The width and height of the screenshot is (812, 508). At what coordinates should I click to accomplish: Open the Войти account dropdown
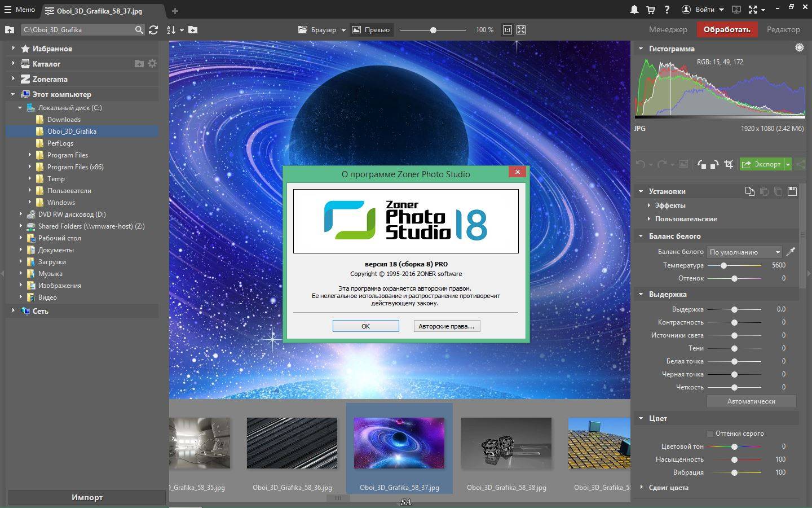703,10
